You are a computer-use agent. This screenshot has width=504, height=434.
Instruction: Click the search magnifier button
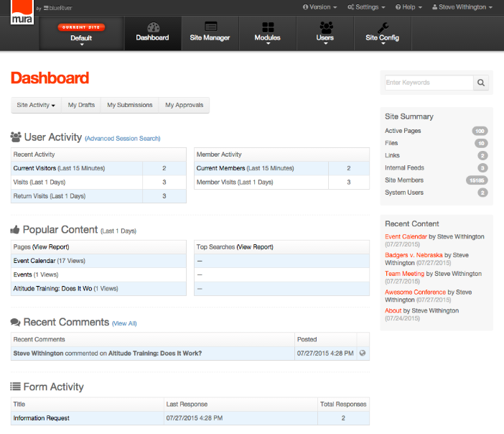pyautogui.click(x=481, y=83)
